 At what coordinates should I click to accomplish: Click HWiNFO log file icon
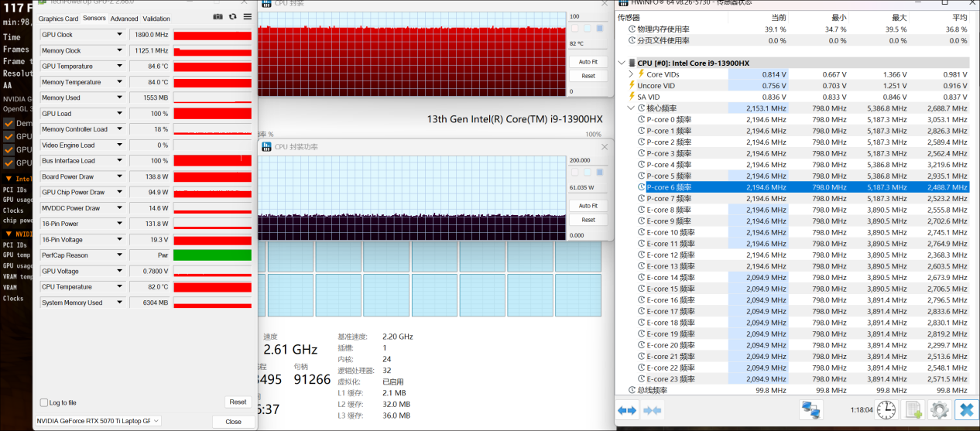(x=913, y=410)
